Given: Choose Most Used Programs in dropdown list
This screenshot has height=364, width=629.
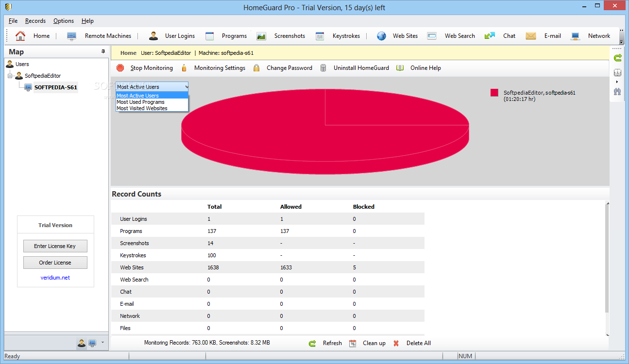Looking at the screenshot, I should 152,102.
